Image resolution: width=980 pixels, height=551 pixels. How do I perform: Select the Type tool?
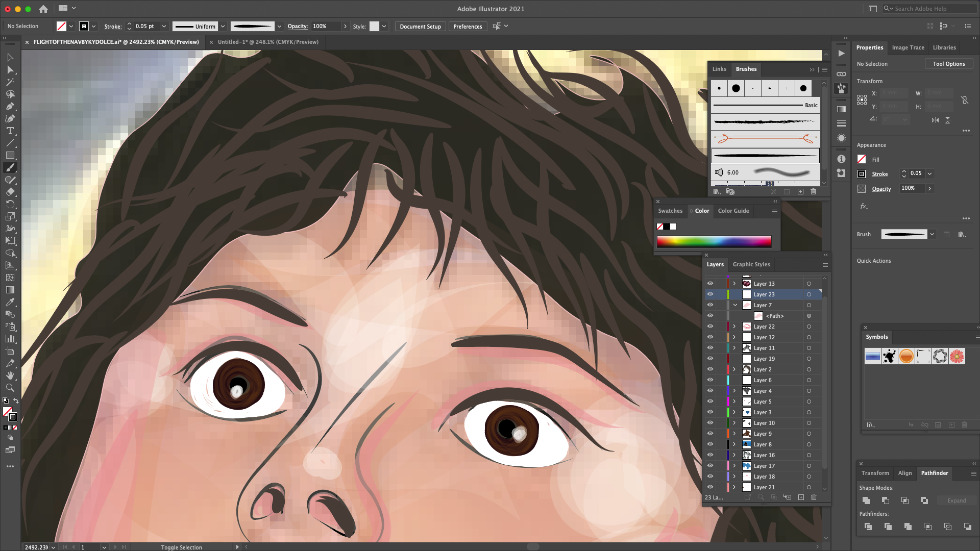10,131
